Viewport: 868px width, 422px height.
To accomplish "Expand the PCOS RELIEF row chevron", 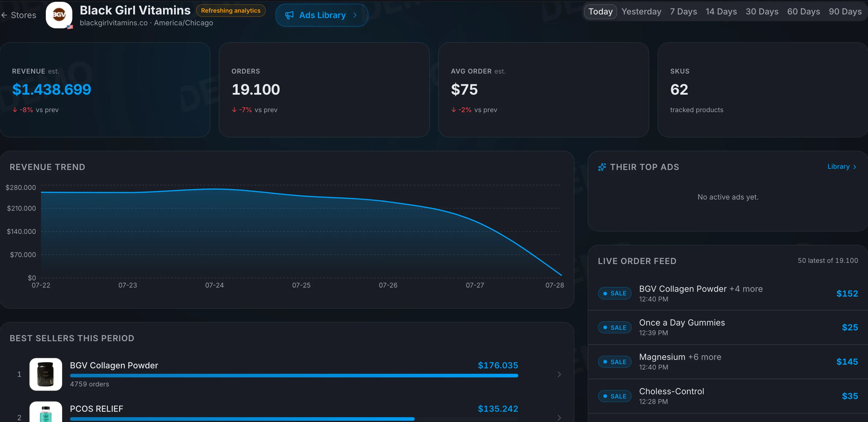I will pos(559,417).
